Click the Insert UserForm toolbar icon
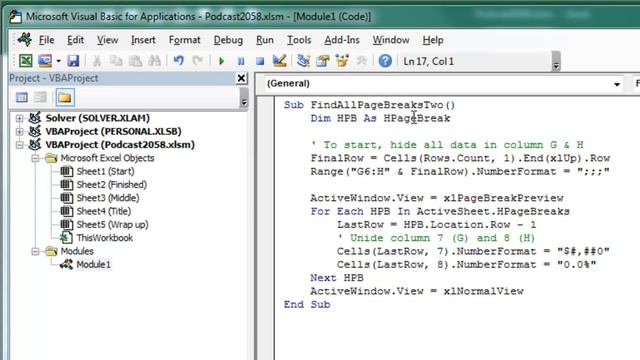The width and height of the screenshot is (640, 360). point(45,61)
